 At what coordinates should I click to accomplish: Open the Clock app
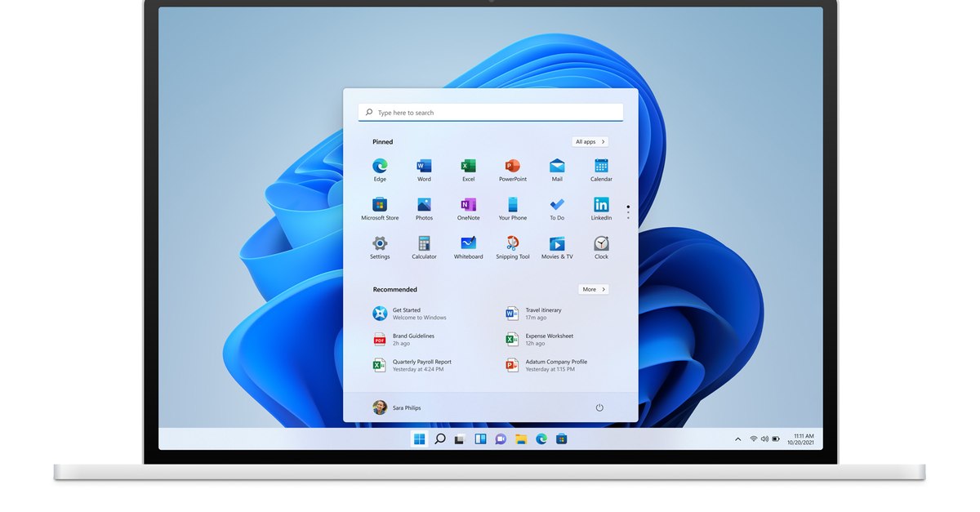[x=600, y=246]
